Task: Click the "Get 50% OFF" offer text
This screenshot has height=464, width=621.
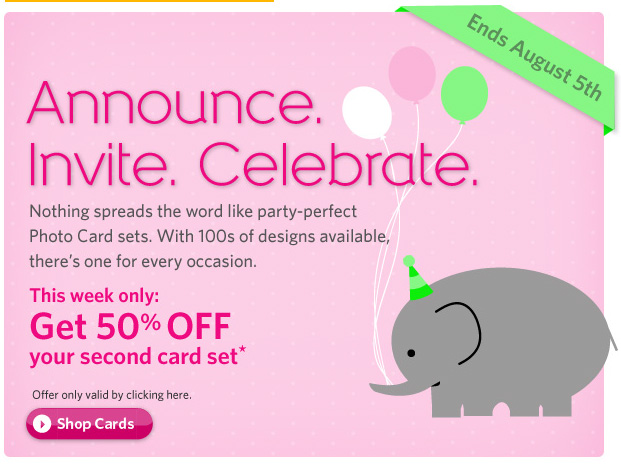Action: click(x=131, y=326)
